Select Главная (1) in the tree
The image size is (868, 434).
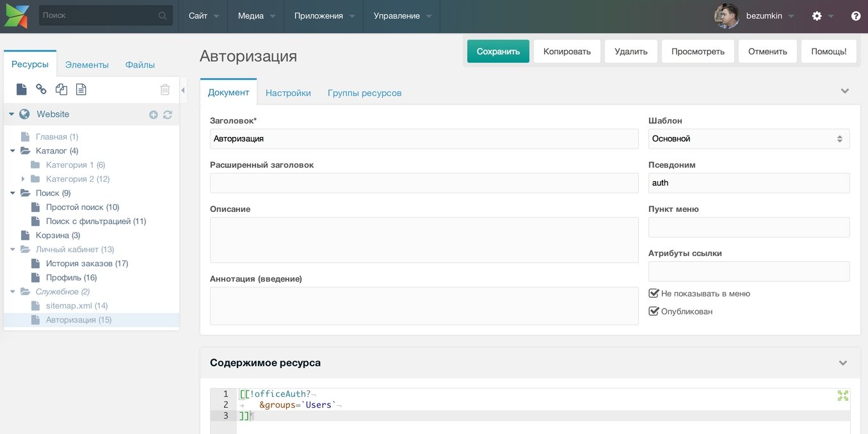[57, 137]
